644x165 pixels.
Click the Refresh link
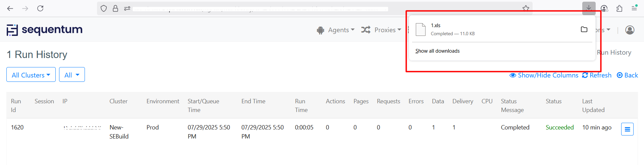[597, 75]
